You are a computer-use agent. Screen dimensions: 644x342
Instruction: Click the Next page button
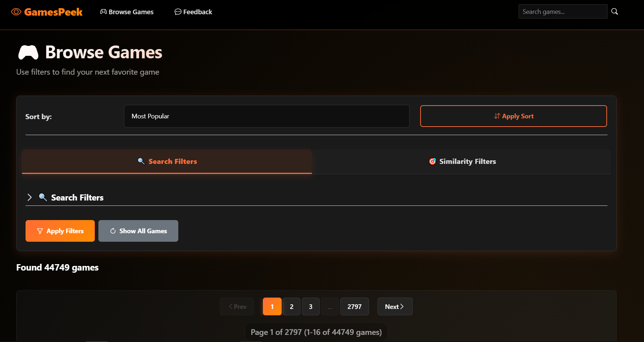pos(395,306)
